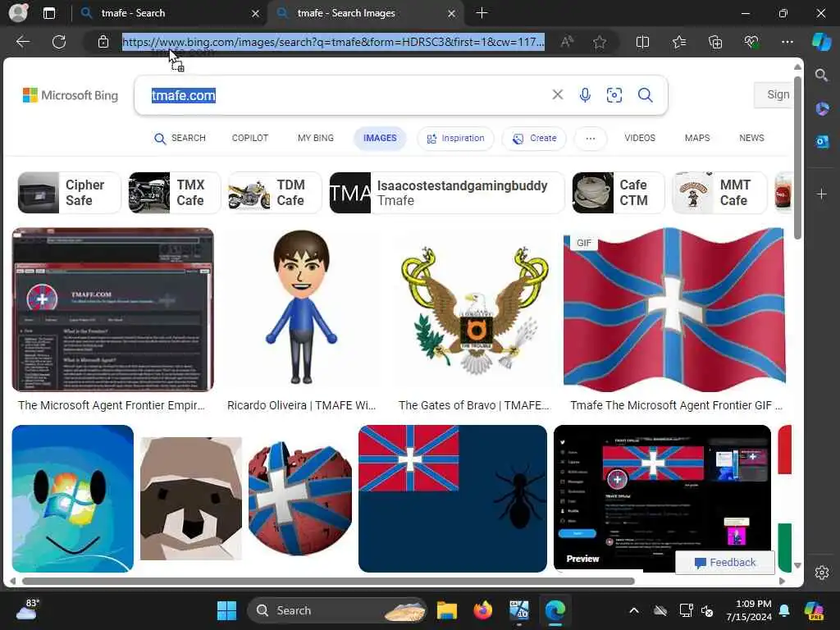Open Collections icon in Edge toolbar

click(715, 42)
